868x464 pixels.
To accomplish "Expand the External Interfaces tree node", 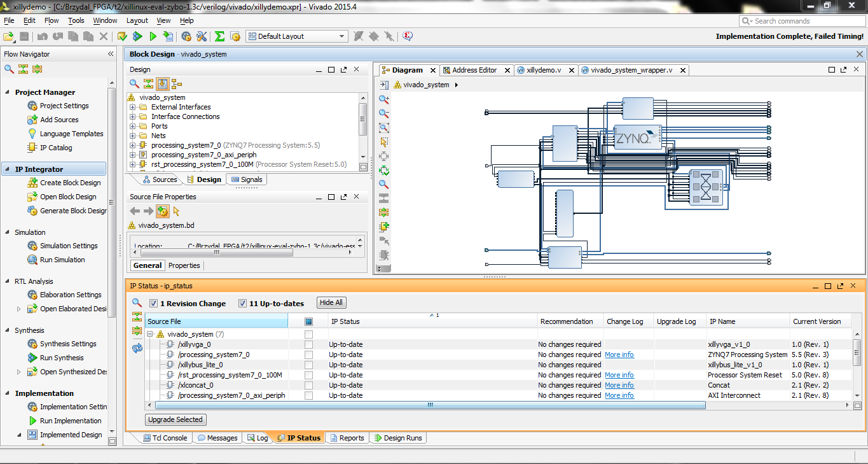I will click(x=133, y=107).
